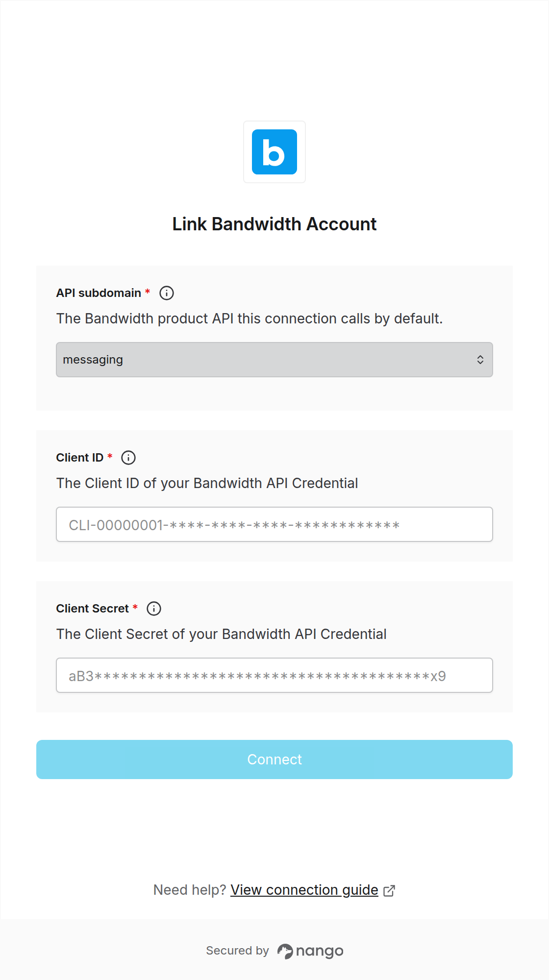The width and height of the screenshot is (549, 980).
Task: Click the nango logo in footer
Action: (310, 951)
